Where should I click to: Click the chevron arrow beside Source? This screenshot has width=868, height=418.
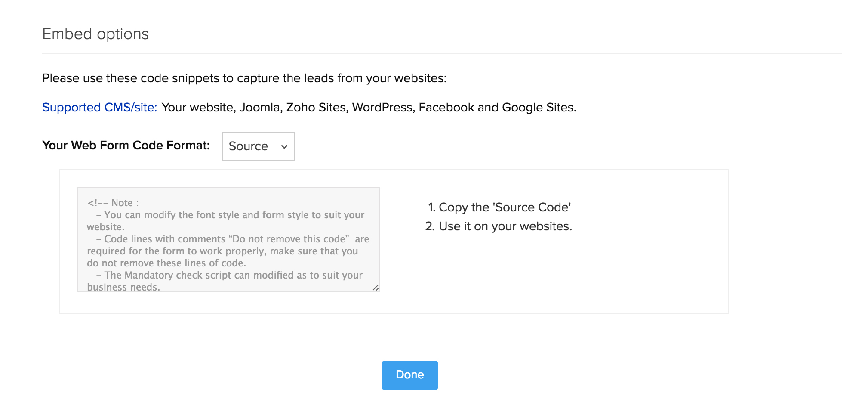click(x=284, y=147)
